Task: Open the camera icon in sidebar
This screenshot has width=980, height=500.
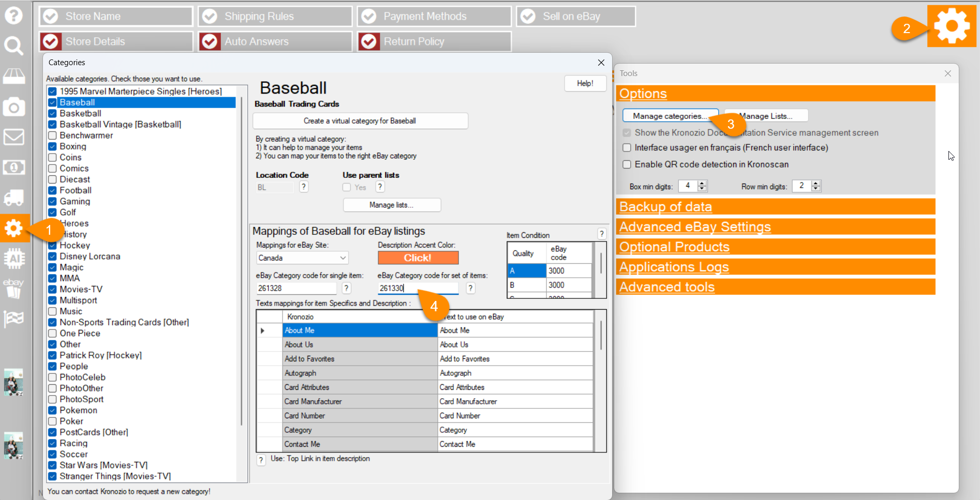Action: [13, 107]
